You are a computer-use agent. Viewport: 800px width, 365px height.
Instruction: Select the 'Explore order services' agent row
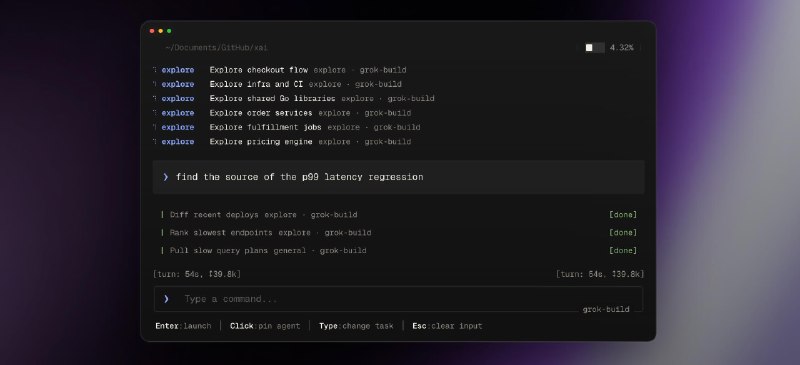(x=282, y=113)
